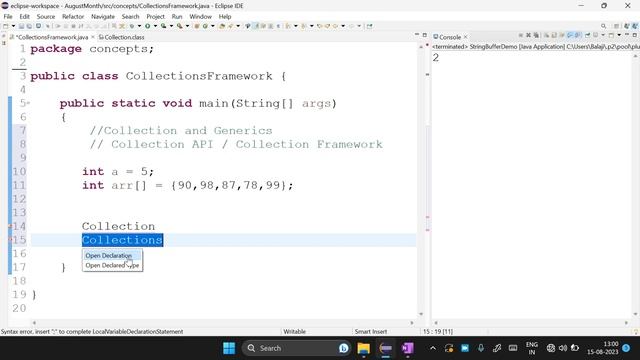Open the Debug dropdown arrow

(139, 26)
